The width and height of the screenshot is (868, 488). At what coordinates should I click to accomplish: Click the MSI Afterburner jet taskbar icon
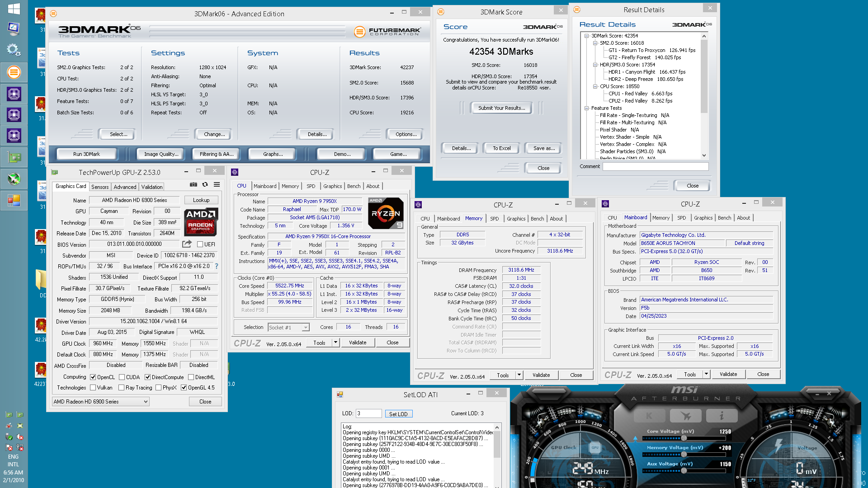[14, 179]
